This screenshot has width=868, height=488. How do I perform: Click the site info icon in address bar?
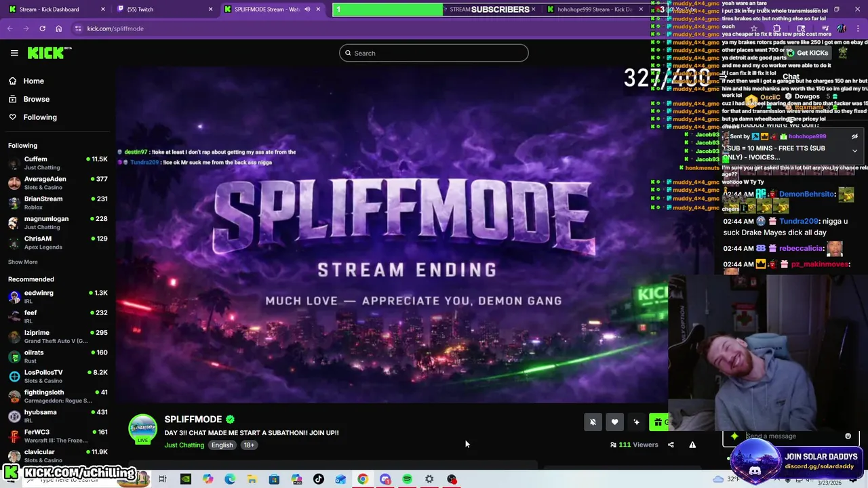pos(78,28)
